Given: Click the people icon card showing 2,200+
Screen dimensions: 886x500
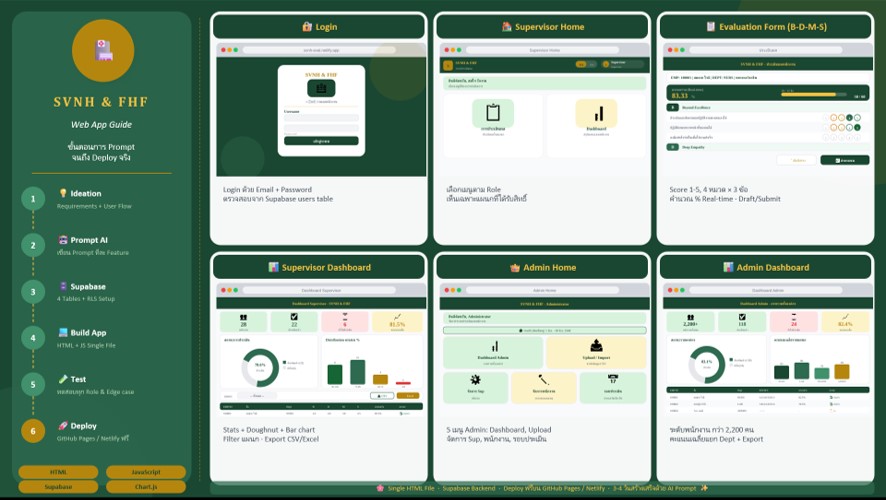Looking at the screenshot, I should pyautogui.click(x=690, y=321).
